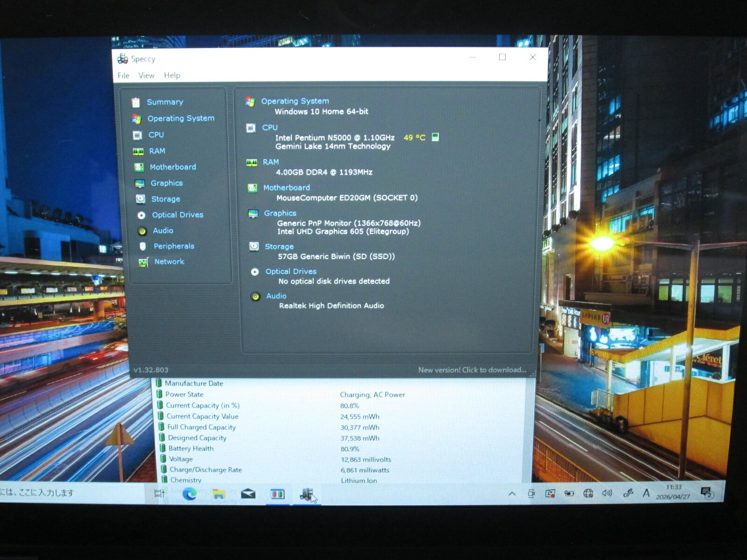747x560 pixels.
Task: Select 'No optical disk drives detected' text
Action: tap(334, 281)
